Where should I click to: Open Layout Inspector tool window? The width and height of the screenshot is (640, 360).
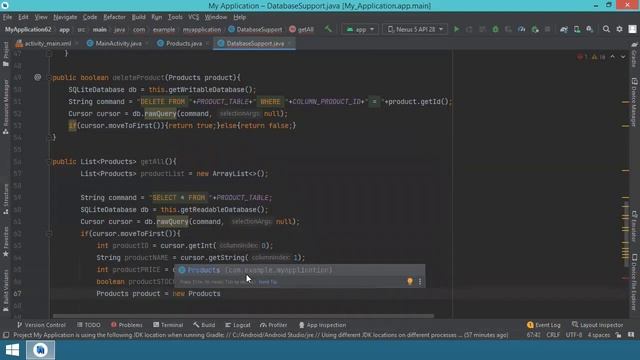[x=598, y=325]
